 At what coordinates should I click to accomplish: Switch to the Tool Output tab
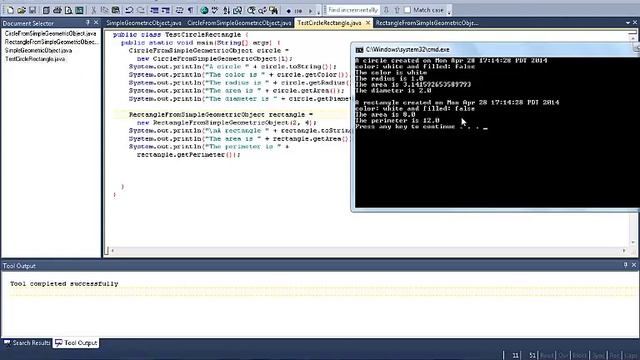click(76, 343)
